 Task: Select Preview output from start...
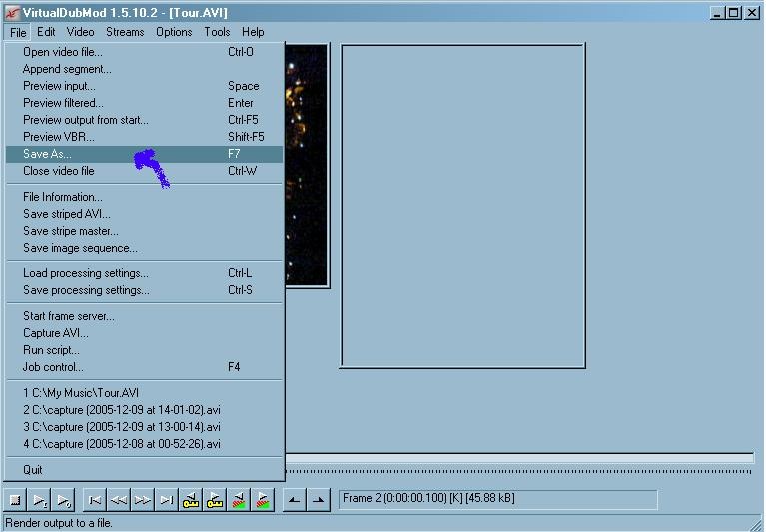[x=145, y=120]
